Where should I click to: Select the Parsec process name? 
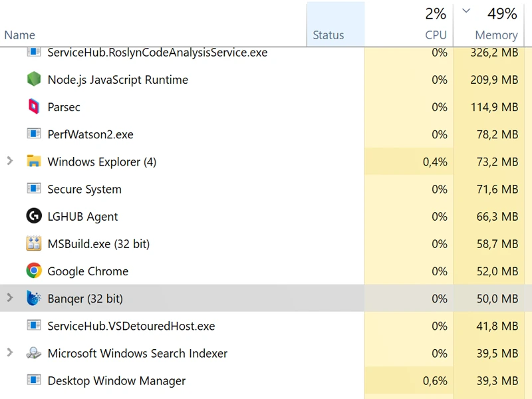click(x=64, y=107)
